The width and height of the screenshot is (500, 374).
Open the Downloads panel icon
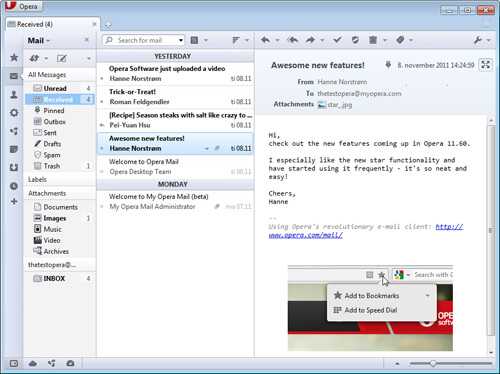pos(14,167)
